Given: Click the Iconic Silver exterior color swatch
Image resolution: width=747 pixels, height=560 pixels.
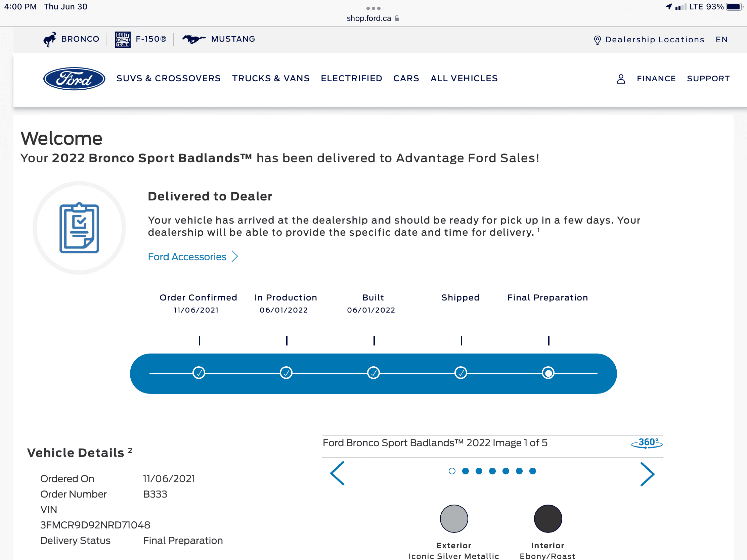Looking at the screenshot, I should tap(453, 518).
